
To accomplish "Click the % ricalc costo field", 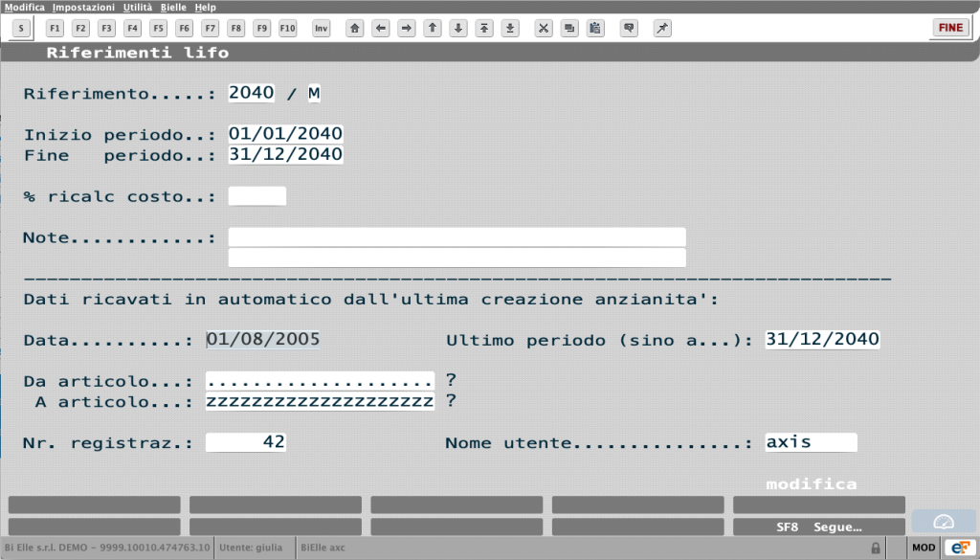I will [x=256, y=196].
